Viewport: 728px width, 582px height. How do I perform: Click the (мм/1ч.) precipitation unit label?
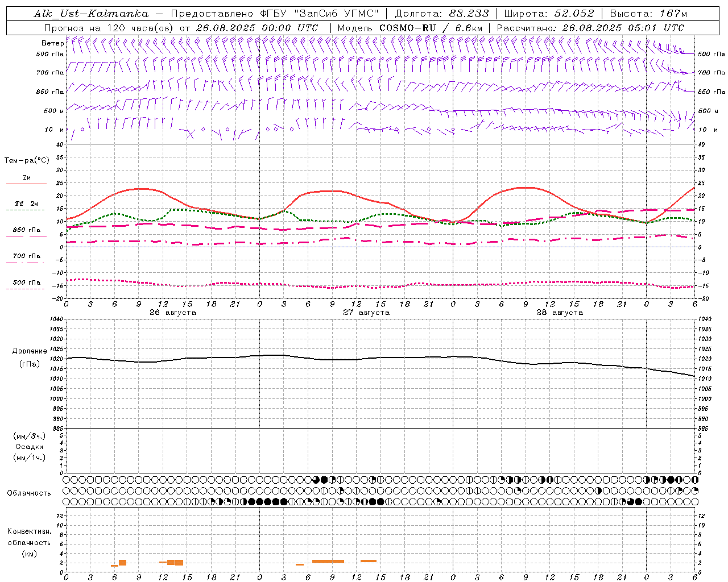pos(30,458)
